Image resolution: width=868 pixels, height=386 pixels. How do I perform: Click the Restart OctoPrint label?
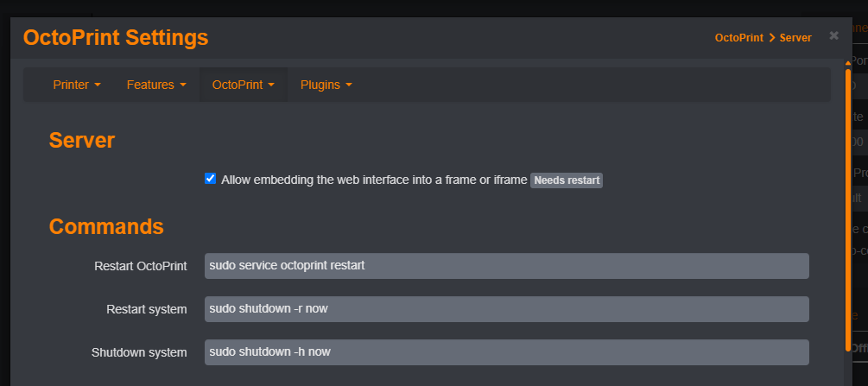pyautogui.click(x=140, y=266)
